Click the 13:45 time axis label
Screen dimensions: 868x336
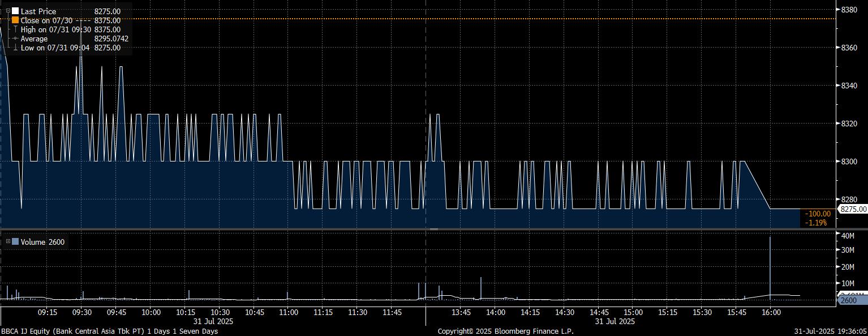point(461,312)
